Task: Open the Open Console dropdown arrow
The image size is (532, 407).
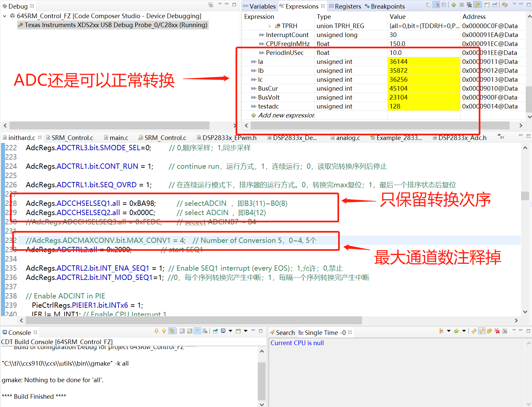Action: click(246, 331)
